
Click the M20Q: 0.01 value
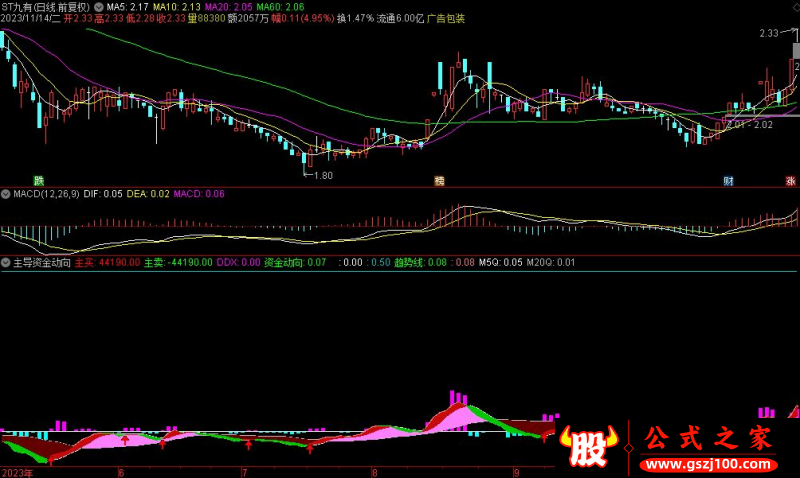click(x=551, y=263)
